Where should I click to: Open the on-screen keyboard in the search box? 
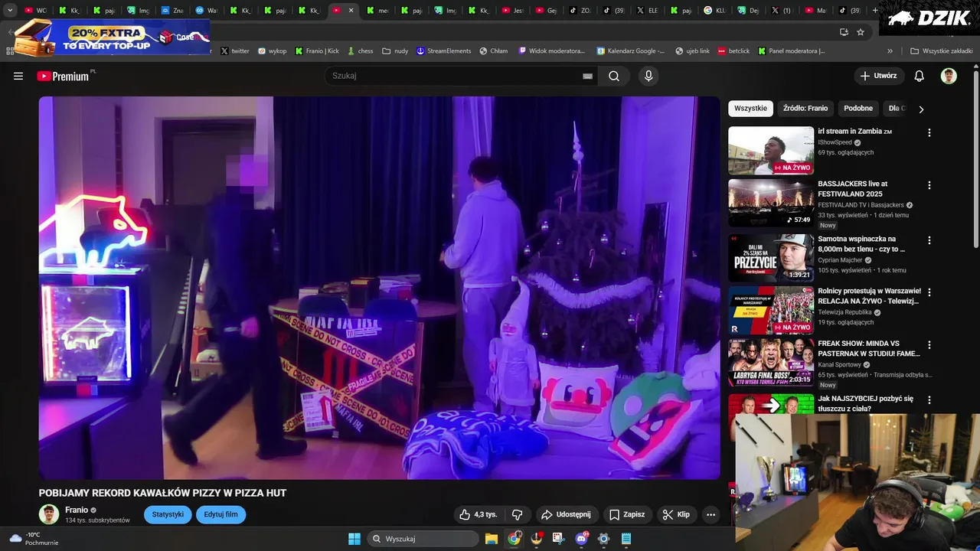coord(587,76)
